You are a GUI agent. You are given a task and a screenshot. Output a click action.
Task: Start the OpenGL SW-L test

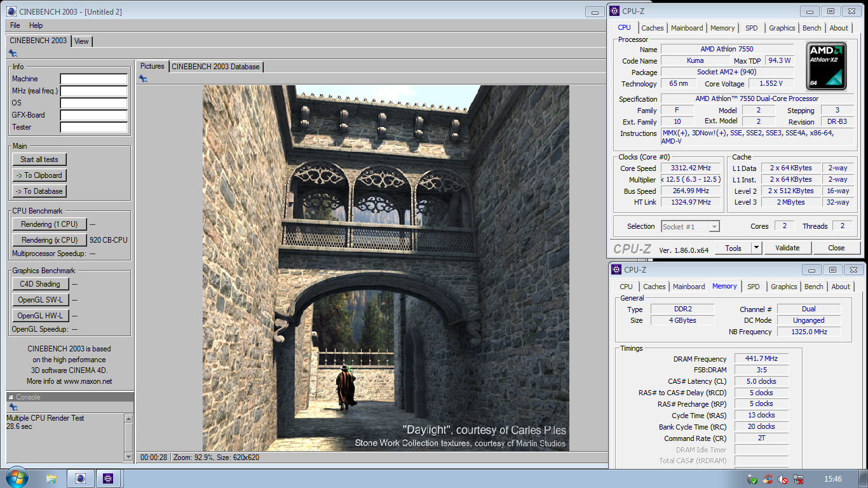click(x=40, y=300)
